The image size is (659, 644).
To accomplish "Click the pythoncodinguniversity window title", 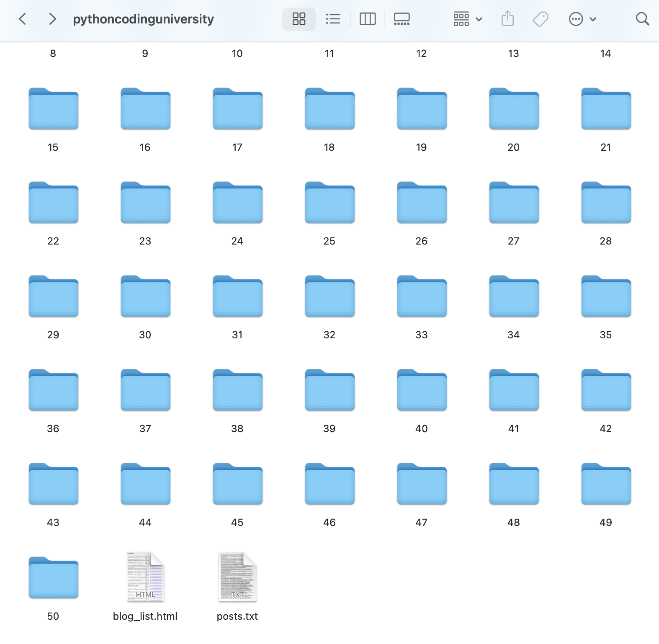I will click(x=143, y=19).
